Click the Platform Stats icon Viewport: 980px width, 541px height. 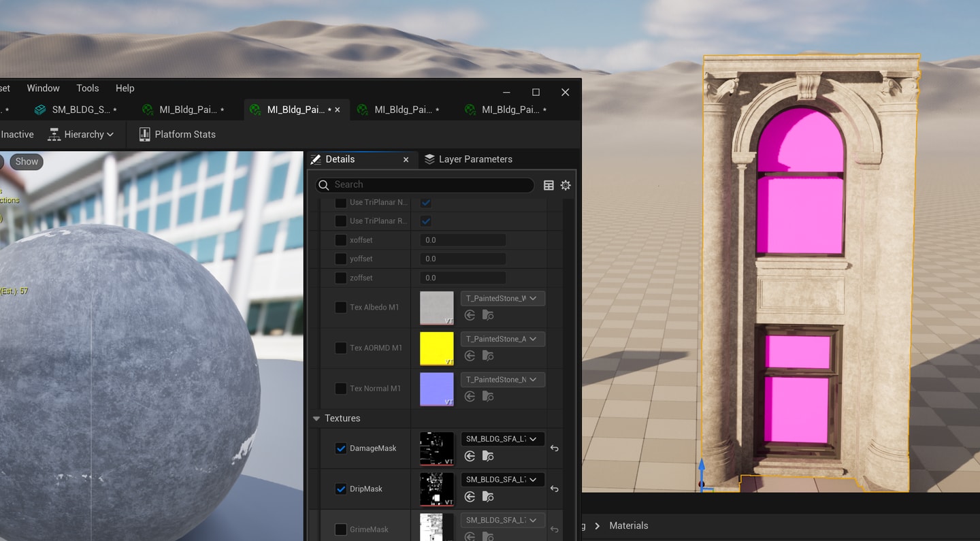(x=144, y=134)
